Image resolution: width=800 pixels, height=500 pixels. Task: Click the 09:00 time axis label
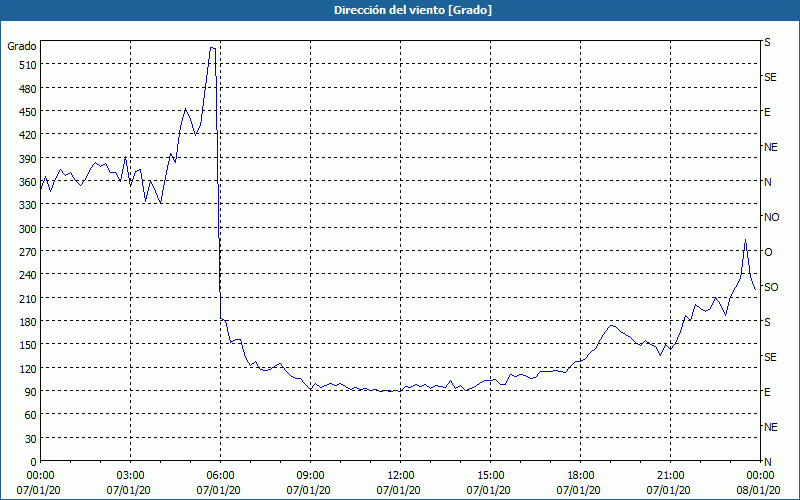coord(310,476)
